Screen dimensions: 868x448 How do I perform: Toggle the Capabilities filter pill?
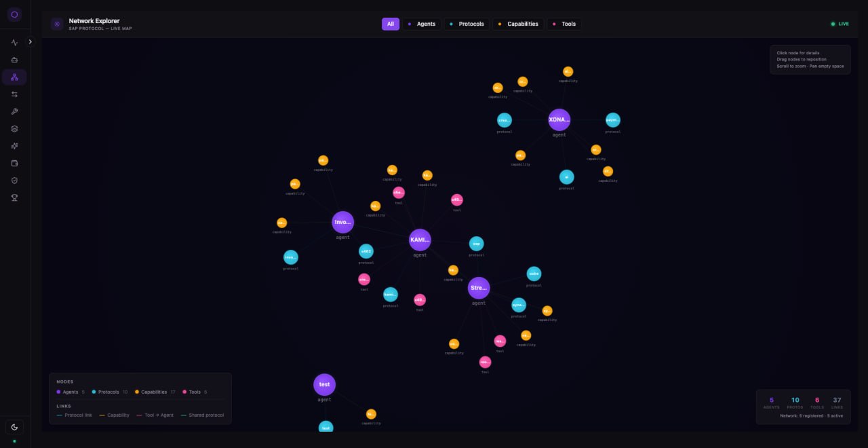tap(518, 24)
